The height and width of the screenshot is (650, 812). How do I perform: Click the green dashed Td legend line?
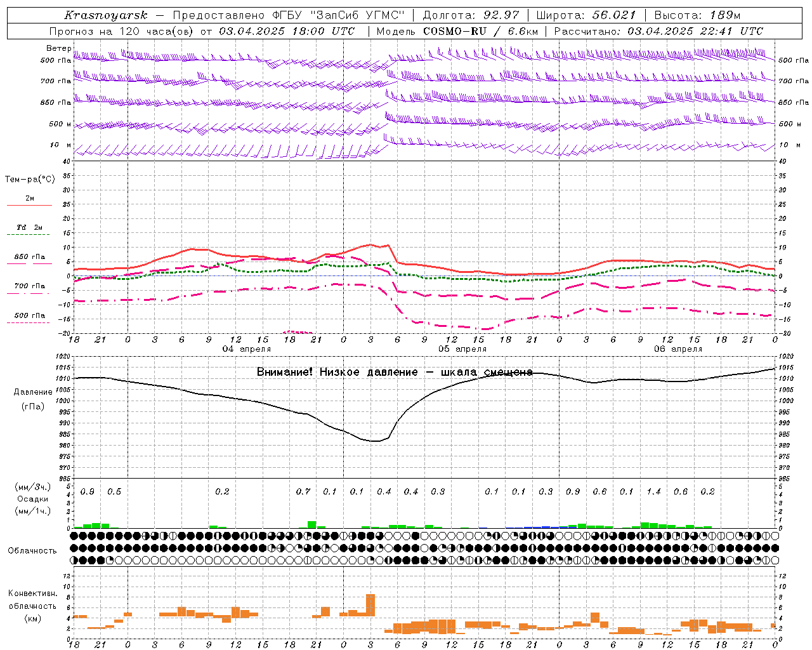(29, 234)
